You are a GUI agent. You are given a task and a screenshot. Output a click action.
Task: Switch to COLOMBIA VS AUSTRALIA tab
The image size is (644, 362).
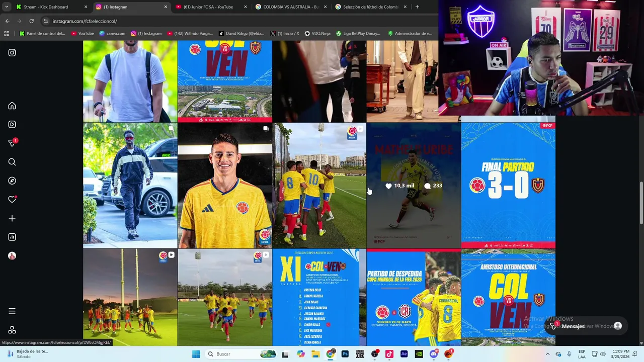291,7
